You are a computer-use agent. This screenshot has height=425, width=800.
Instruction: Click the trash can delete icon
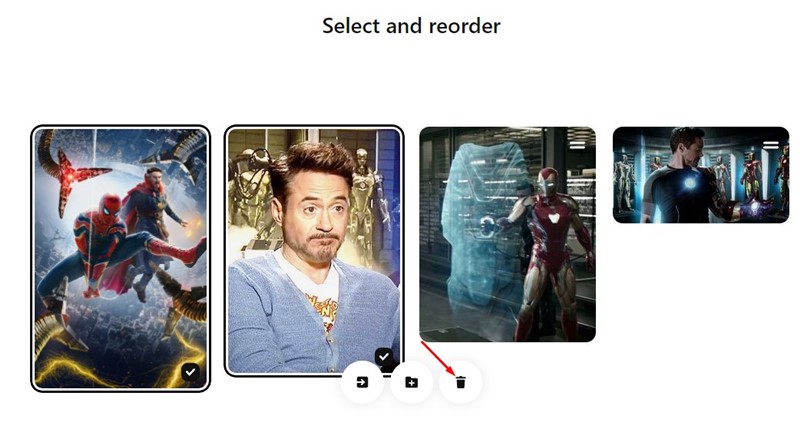coord(461,382)
